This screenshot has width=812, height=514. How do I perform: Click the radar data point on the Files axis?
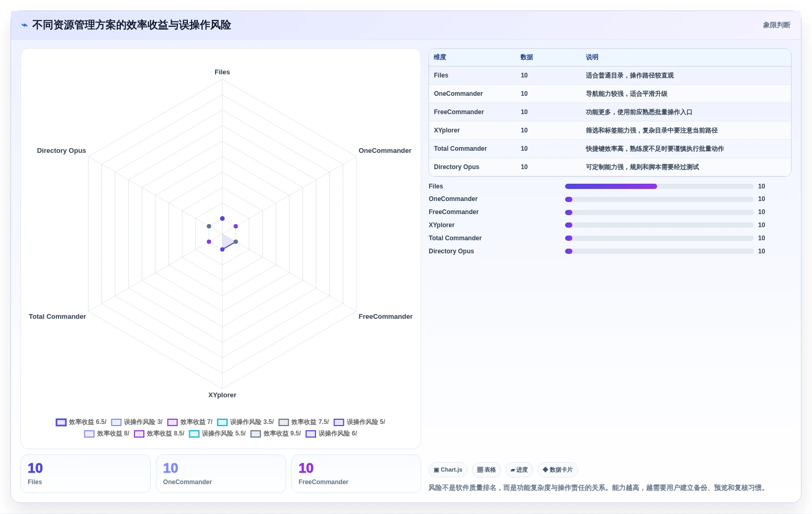(222, 218)
